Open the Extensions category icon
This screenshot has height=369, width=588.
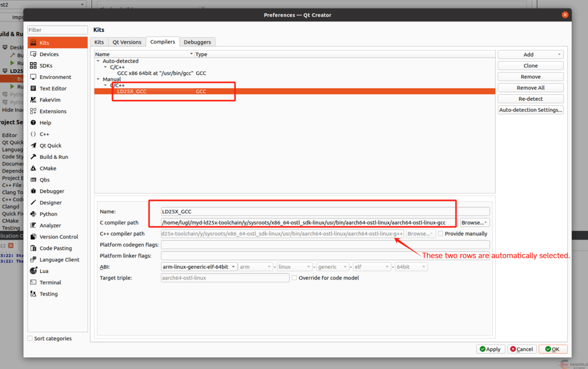33,111
